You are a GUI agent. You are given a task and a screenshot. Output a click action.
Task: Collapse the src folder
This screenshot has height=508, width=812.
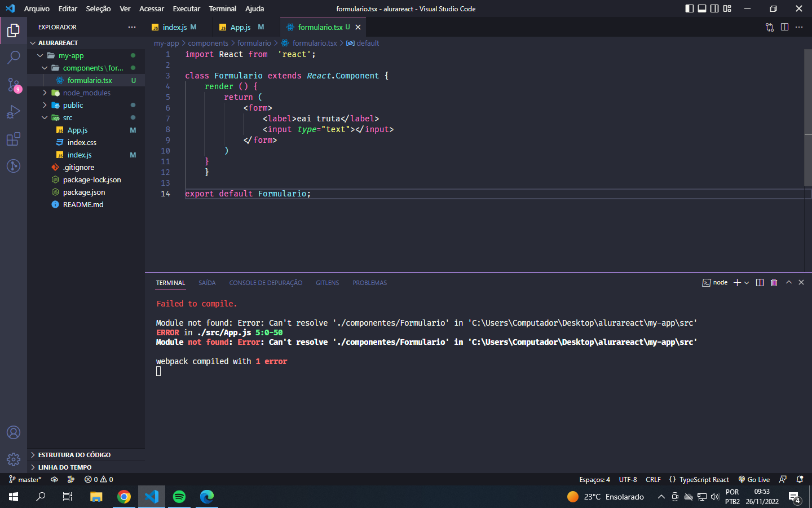[x=86, y=117]
